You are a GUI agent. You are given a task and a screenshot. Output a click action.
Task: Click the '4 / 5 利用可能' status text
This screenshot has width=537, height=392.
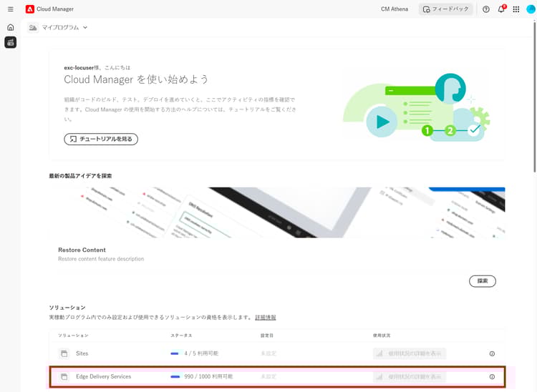tap(201, 353)
